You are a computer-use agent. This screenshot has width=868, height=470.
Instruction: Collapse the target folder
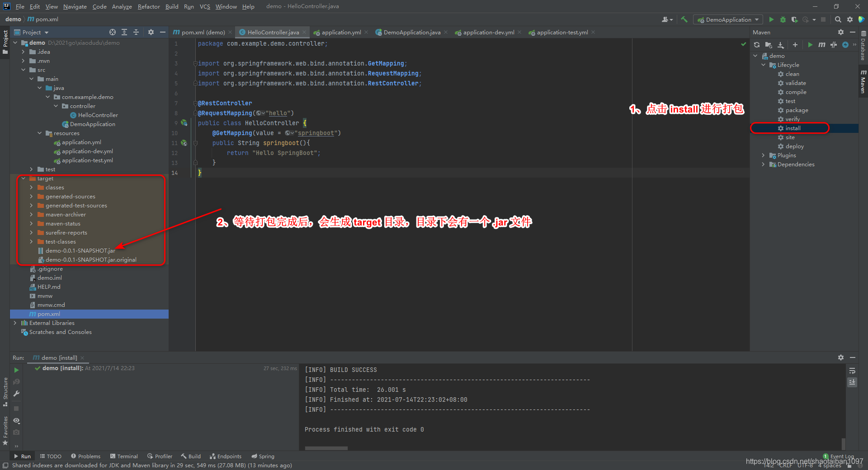tap(24, 179)
